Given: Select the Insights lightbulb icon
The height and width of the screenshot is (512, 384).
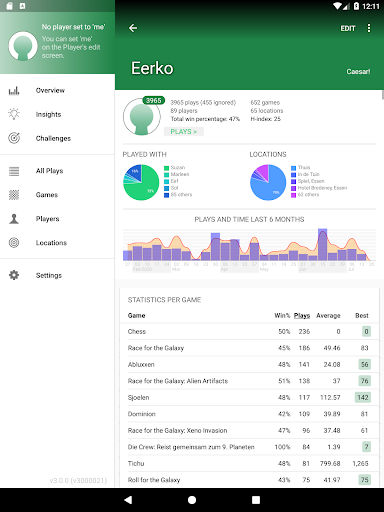Looking at the screenshot, I should click(x=14, y=114).
